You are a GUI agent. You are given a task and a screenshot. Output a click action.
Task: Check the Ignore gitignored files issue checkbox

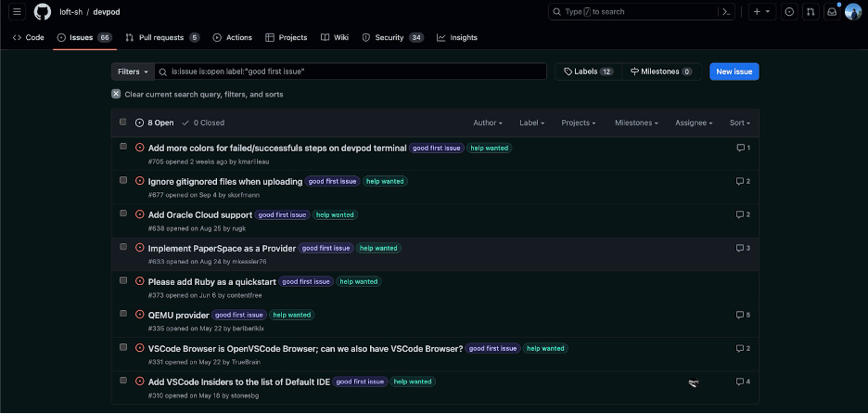(123, 180)
